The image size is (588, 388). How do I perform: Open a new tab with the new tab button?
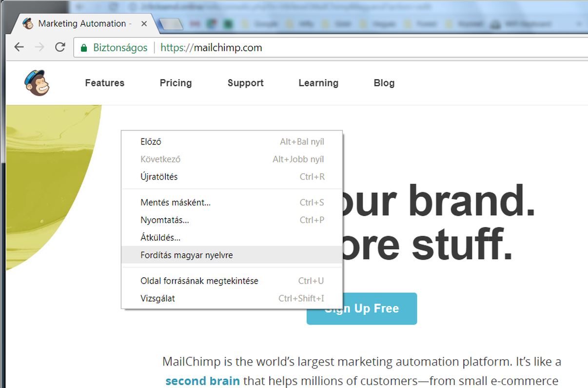[x=171, y=24]
